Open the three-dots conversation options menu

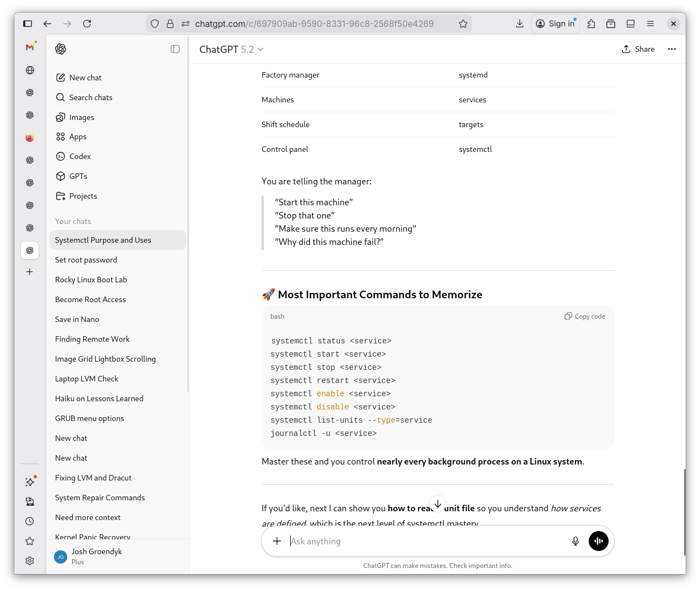pyautogui.click(x=671, y=49)
